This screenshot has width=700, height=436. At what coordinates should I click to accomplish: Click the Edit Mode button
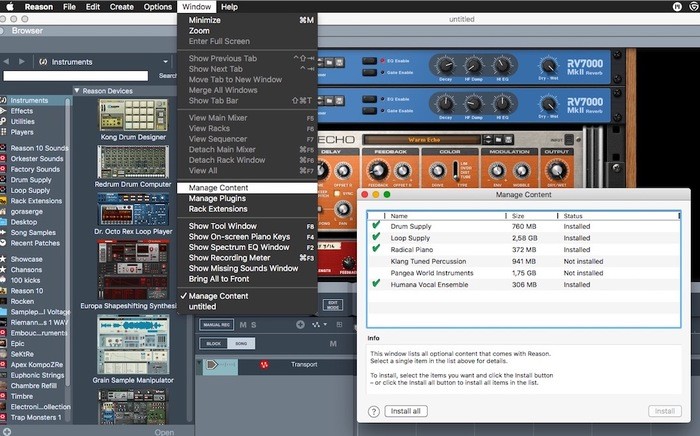333,305
